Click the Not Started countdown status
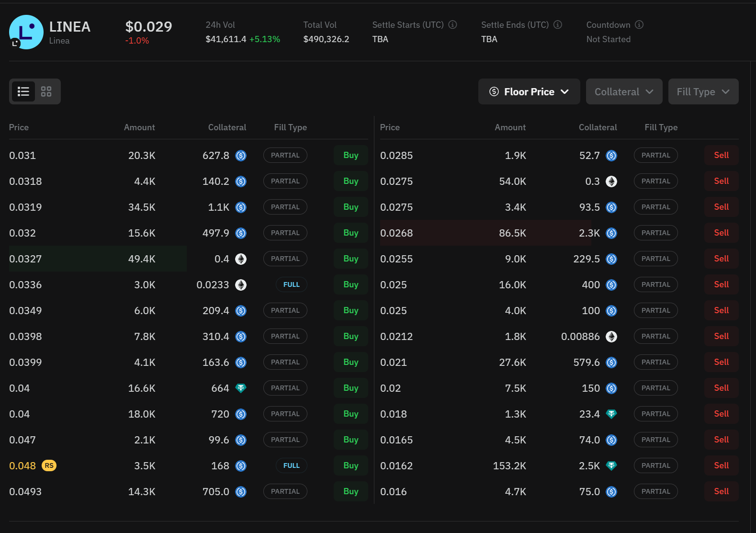756x533 pixels. pyautogui.click(x=609, y=39)
